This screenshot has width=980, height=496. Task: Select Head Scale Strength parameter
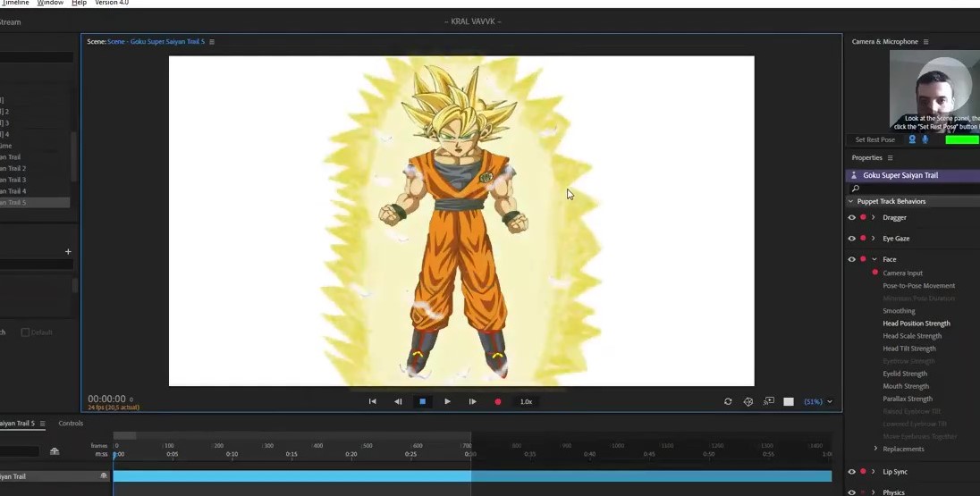coord(912,335)
